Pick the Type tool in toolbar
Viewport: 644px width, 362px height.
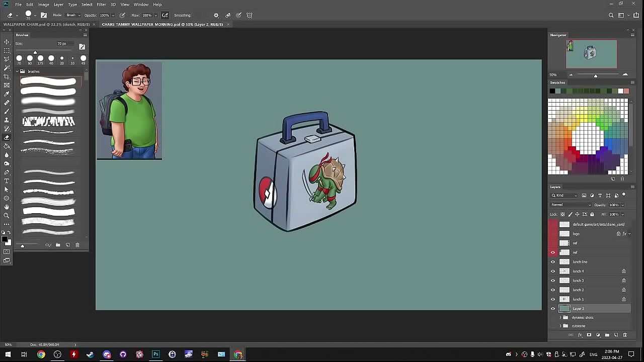click(7, 181)
